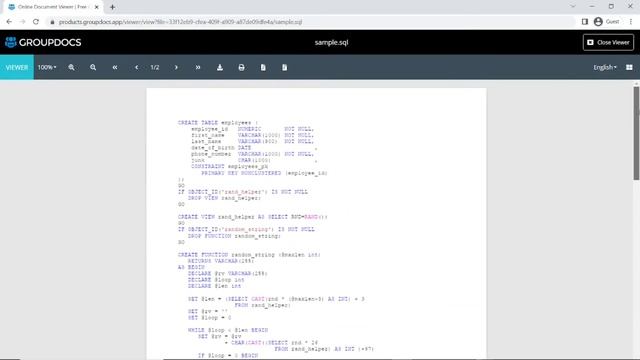Click the Close Viewer button

coord(608,42)
